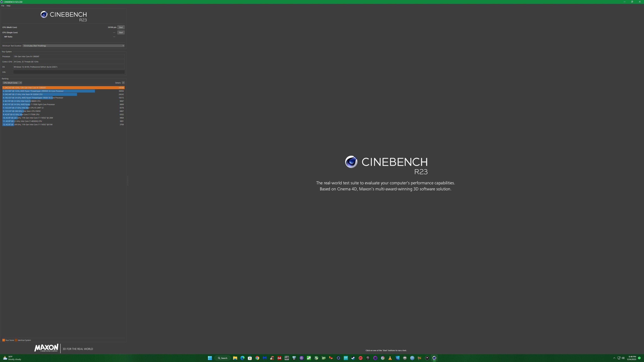
Task: Select the Xeon E5-2697 v2 ranking row
Action: (x=63, y=108)
